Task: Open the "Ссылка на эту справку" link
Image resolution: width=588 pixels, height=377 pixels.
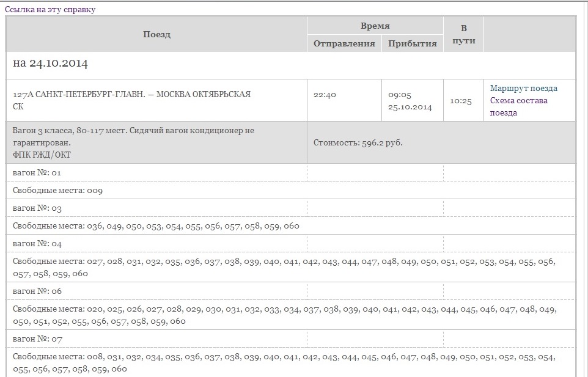Action: 50,9
